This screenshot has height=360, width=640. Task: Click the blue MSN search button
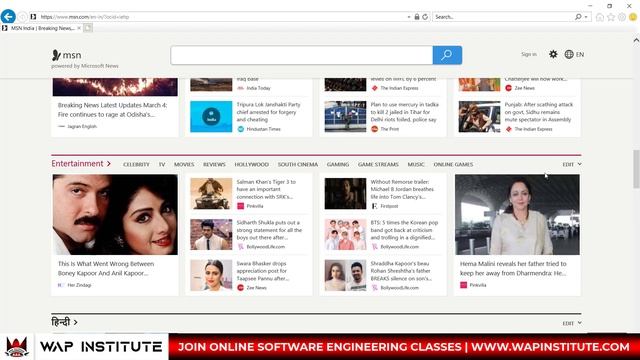pyautogui.click(x=447, y=55)
